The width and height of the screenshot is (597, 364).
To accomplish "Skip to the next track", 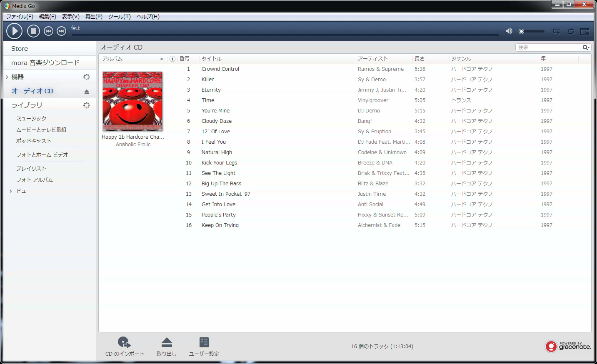I will coord(61,31).
